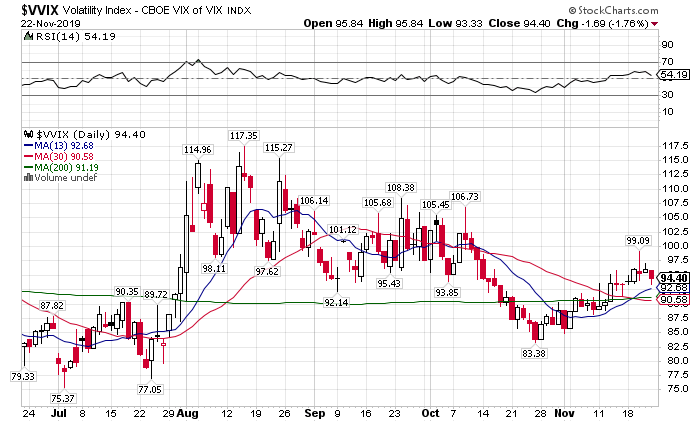Click the 106.73 price annotation
Viewport: 698px width, 424px height.
click(x=465, y=196)
